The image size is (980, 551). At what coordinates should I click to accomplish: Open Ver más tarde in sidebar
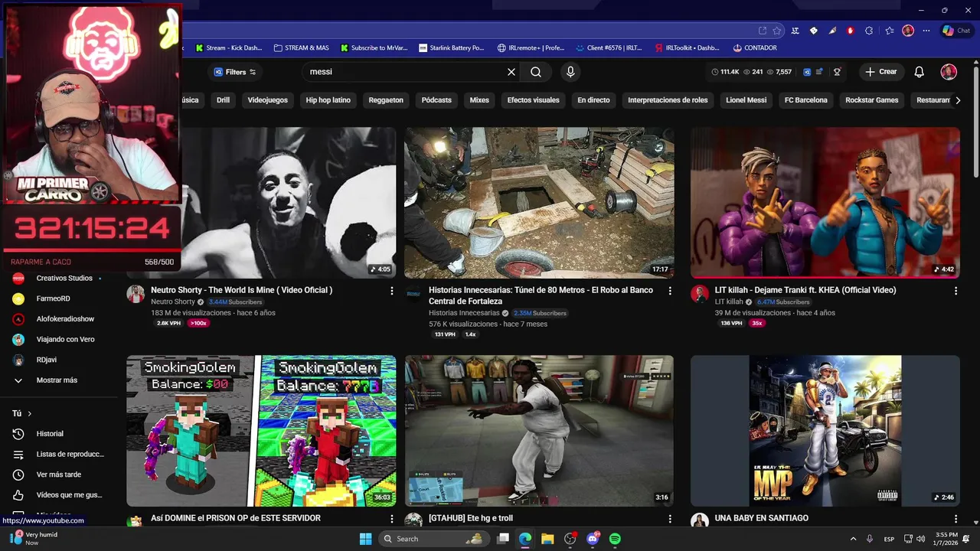click(x=60, y=474)
